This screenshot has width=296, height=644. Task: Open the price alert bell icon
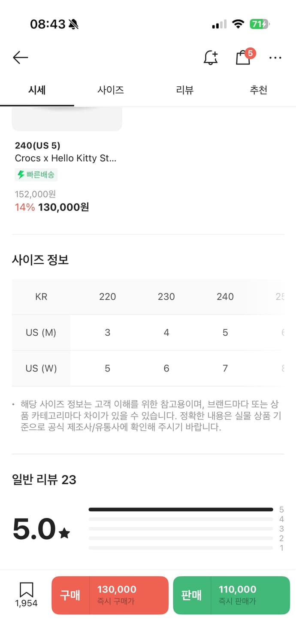point(210,58)
